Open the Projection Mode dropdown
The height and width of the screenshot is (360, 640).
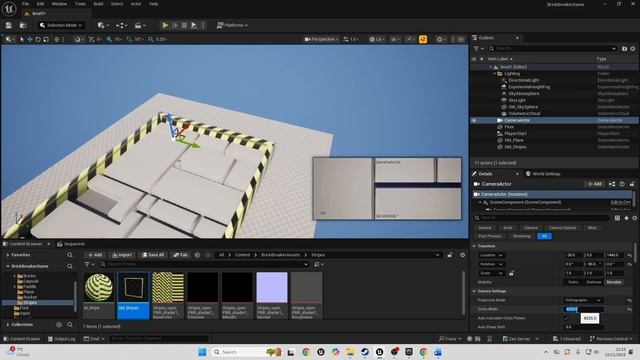(583, 300)
